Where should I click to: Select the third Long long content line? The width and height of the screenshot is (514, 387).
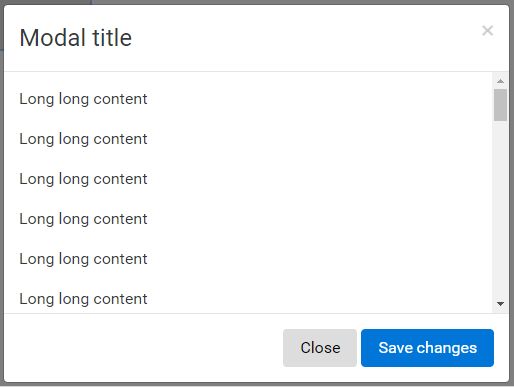pyautogui.click(x=83, y=179)
